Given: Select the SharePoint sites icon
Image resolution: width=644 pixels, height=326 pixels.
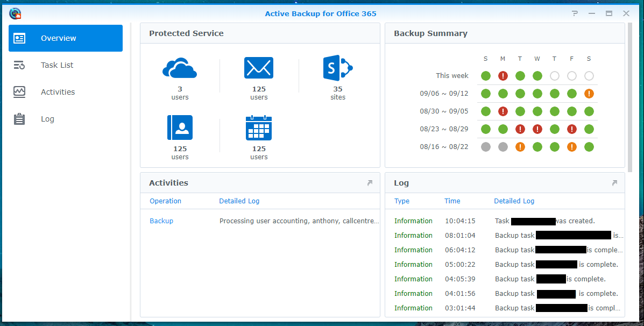Looking at the screenshot, I should (338, 68).
